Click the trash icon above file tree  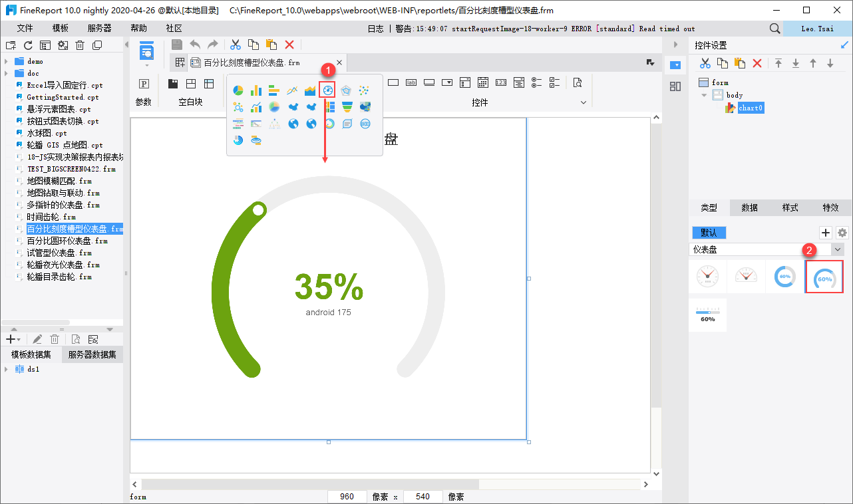80,45
